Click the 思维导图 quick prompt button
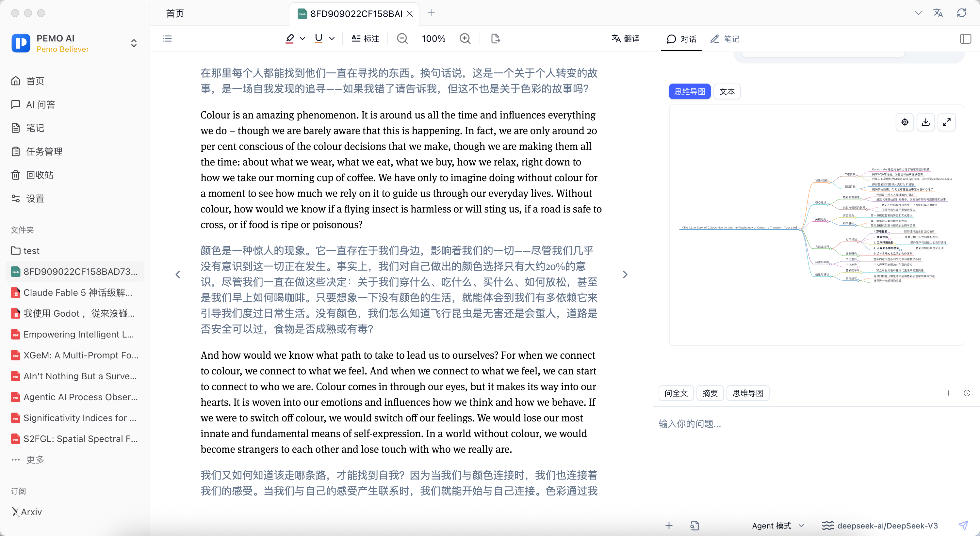Viewport: 980px width, 536px height. pos(748,393)
